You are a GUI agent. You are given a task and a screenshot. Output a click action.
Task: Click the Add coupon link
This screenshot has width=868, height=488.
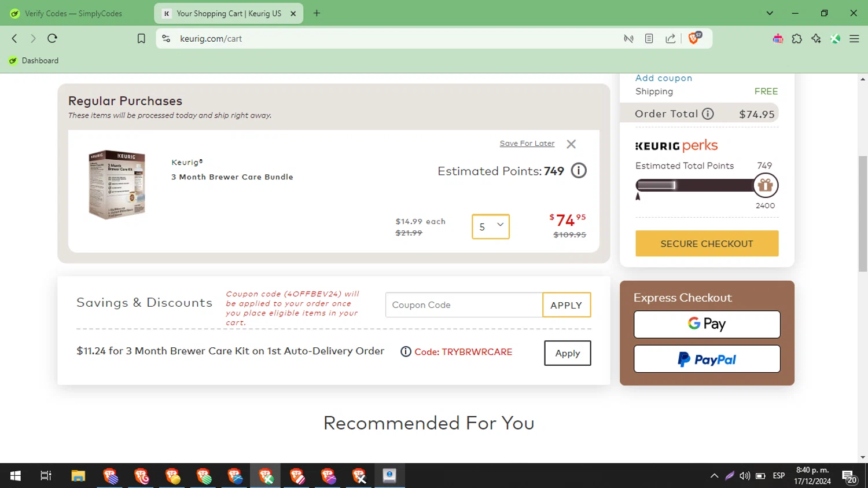coord(664,78)
